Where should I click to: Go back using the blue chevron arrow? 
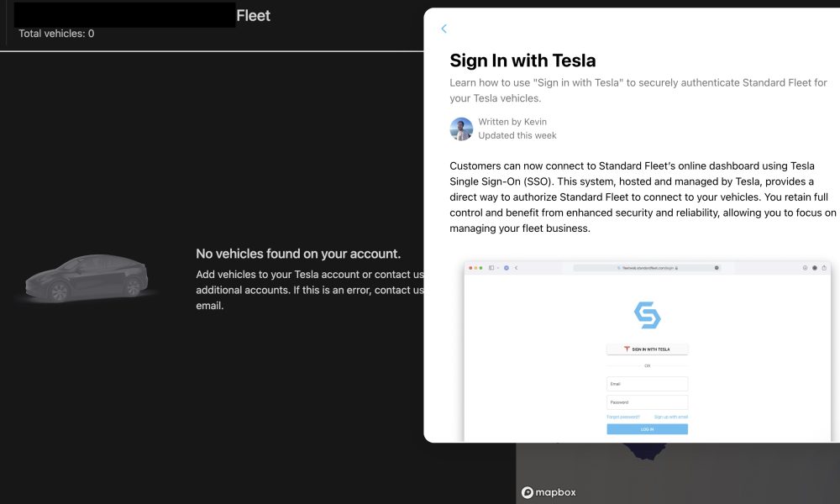(444, 29)
